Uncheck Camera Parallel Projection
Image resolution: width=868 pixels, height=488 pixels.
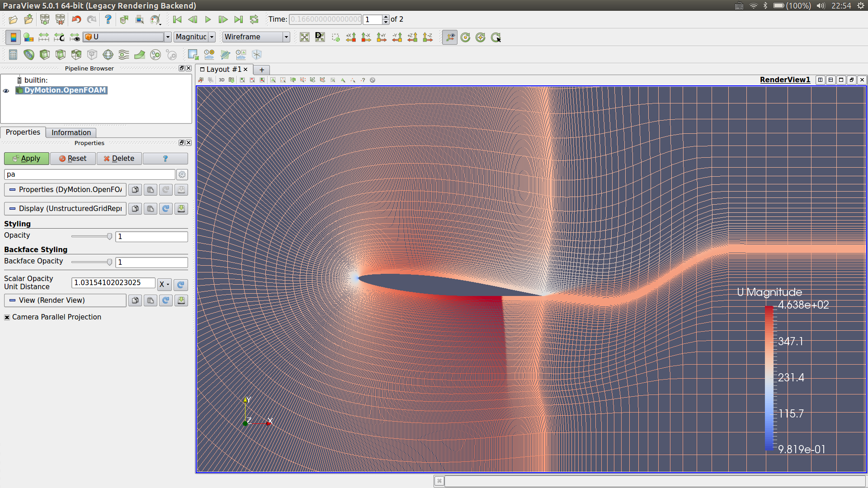click(7, 317)
